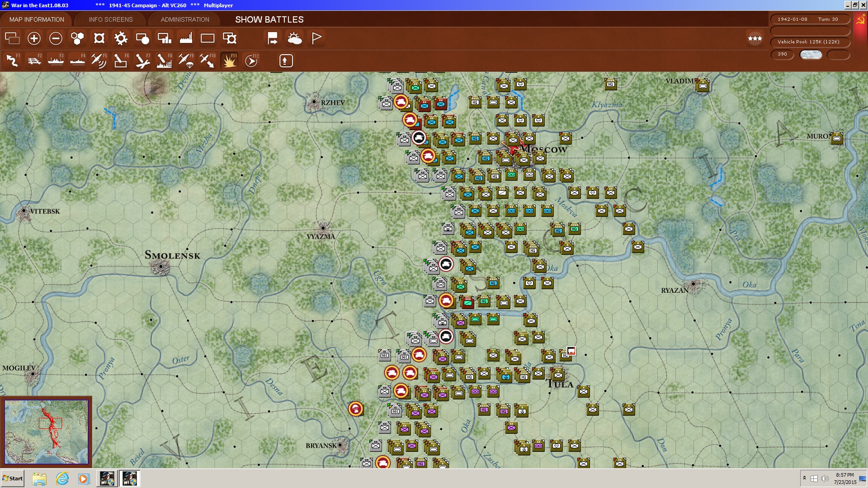
Task: Open Windows Explorer from taskbar
Action: coord(39,479)
